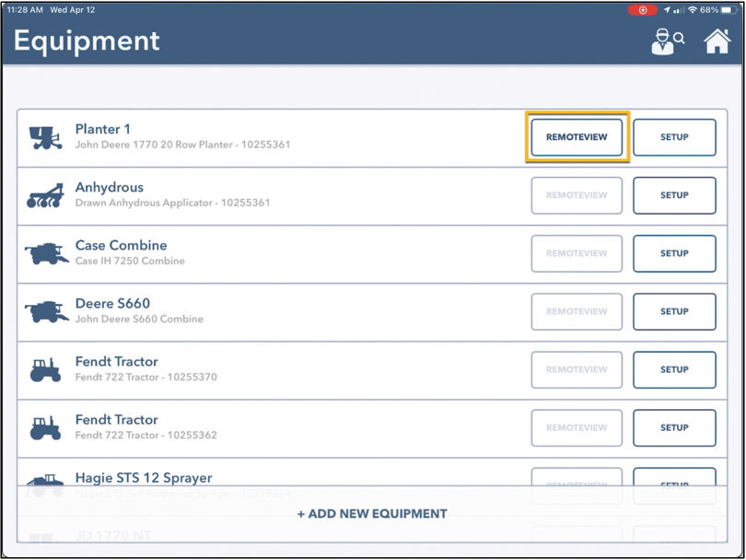Viewport: 746px width, 560px height.
Task: Tap the Planter 1 planter icon
Action: pyautogui.click(x=45, y=138)
